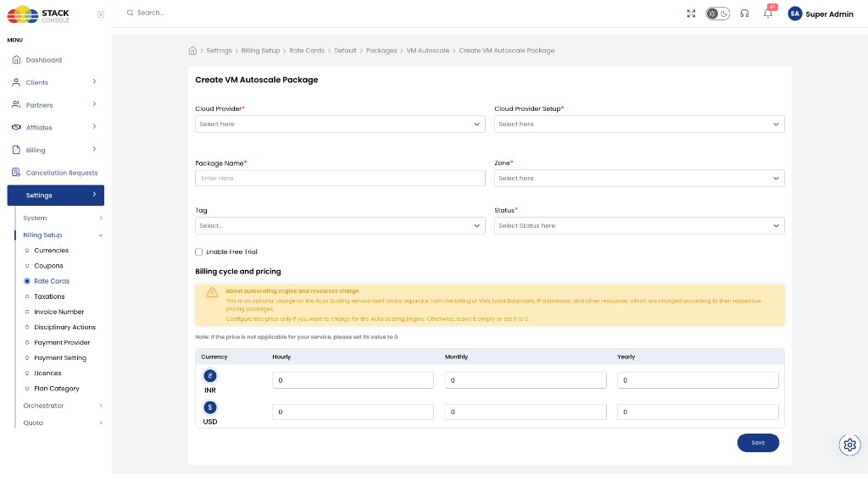Open Cloud Provider Setup dropdown
This screenshot has height=481, width=868.
pyautogui.click(x=639, y=124)
